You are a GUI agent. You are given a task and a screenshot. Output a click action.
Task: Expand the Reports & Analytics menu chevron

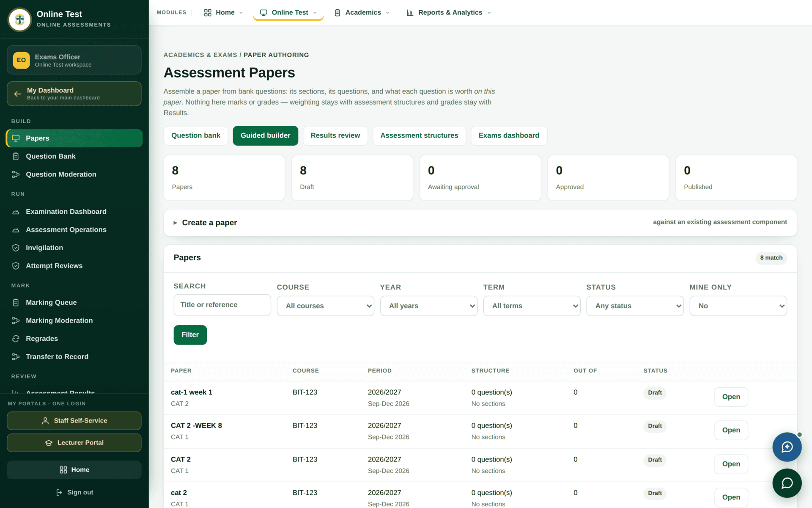pyautogui.click(x=489, y=13)
